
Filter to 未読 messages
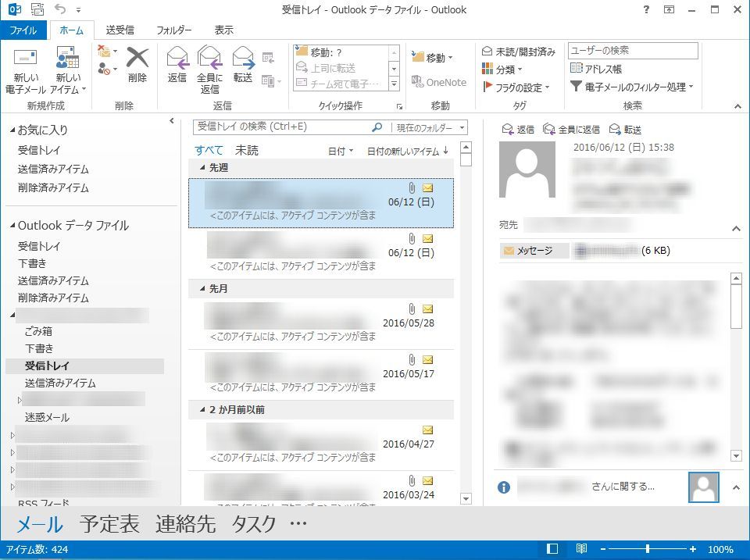pos(247,150)
